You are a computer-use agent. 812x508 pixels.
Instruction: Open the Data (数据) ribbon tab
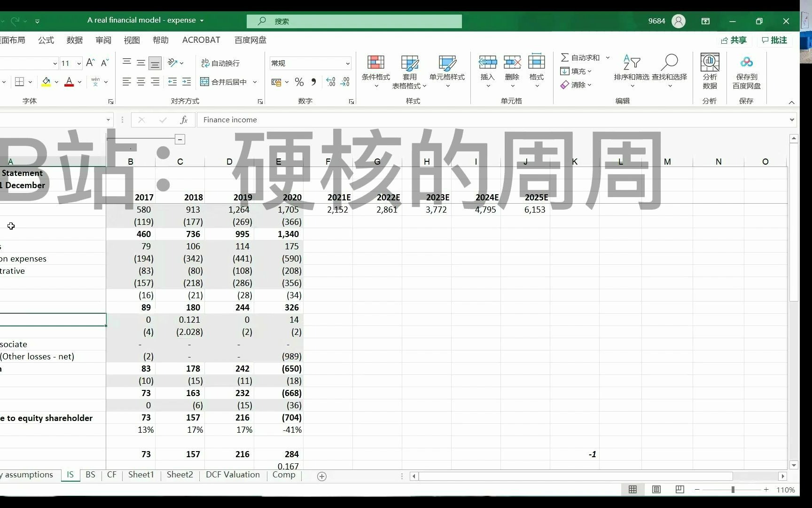(75, 40)
